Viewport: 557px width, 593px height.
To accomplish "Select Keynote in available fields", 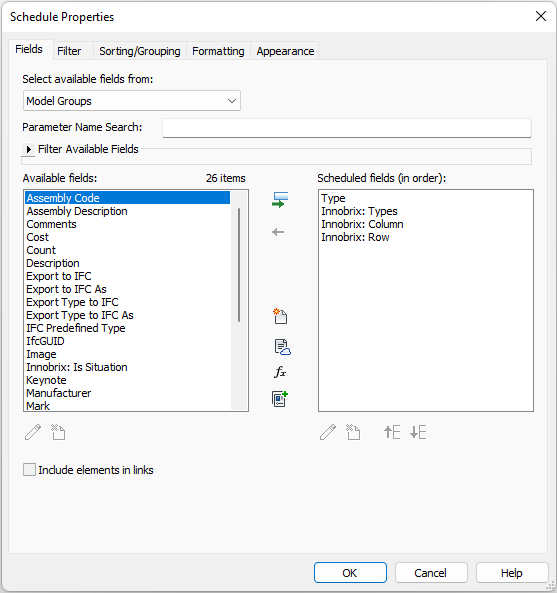I will [127, 380].
